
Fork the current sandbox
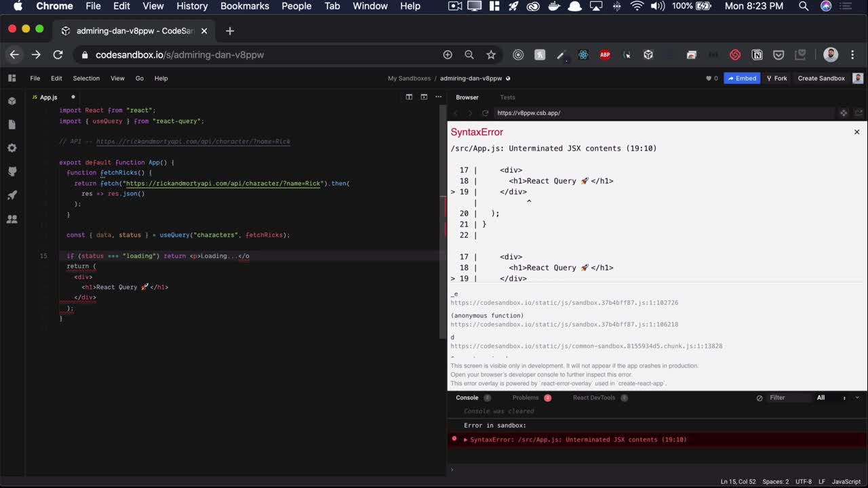click(776, 78)
